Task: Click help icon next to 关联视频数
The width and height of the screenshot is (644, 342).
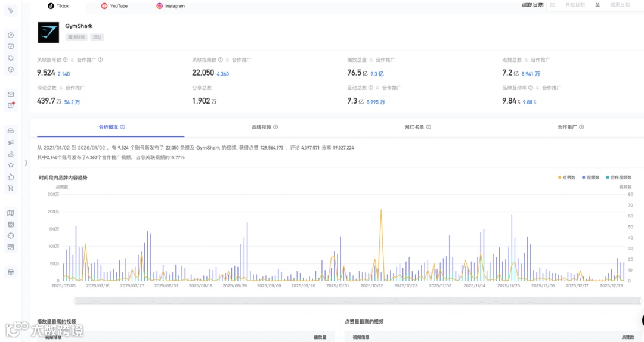Action: [221, 60]
